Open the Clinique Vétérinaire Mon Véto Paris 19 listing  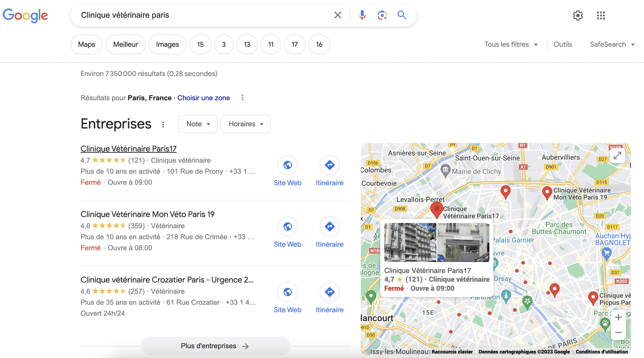tap(147, 214)
